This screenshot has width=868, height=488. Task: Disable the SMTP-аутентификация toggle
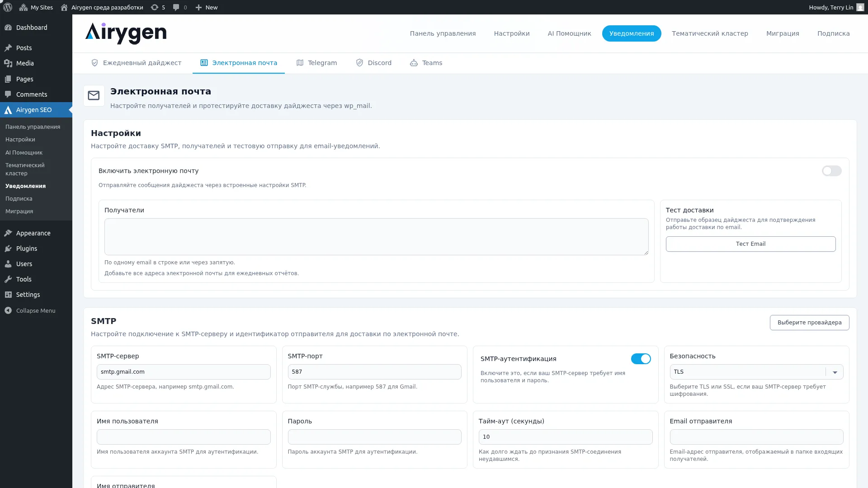641,359
